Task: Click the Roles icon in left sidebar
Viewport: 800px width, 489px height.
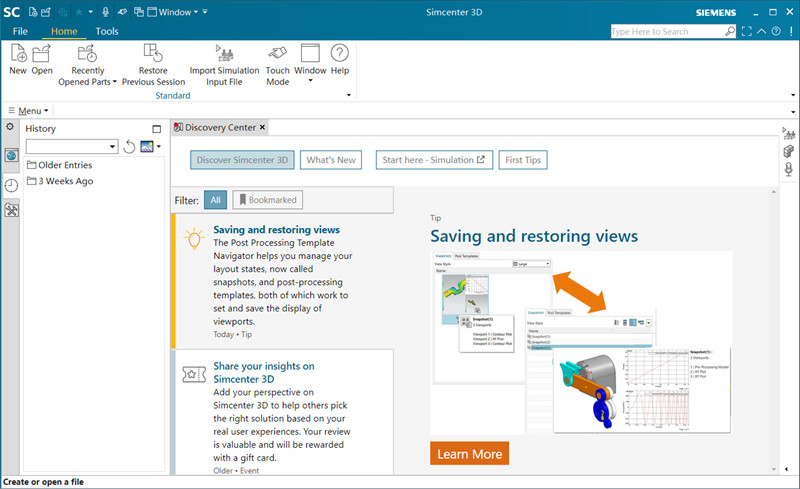Action: (11, 210)
